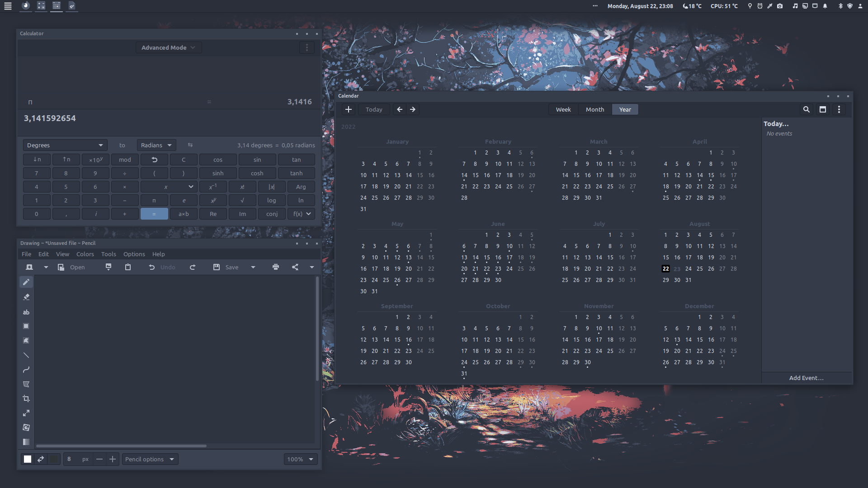Select the Text tool (ab)
This screenshot has width=868, height=488.
26,312
